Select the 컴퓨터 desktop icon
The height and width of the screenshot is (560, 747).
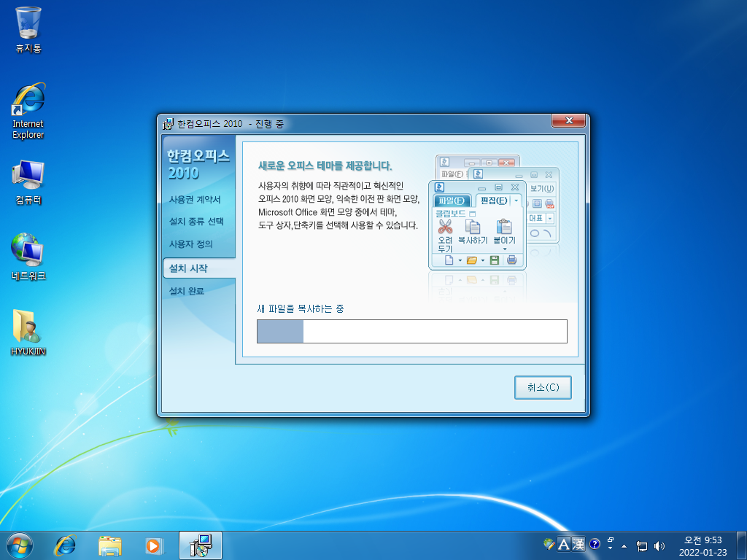[28, 183]
